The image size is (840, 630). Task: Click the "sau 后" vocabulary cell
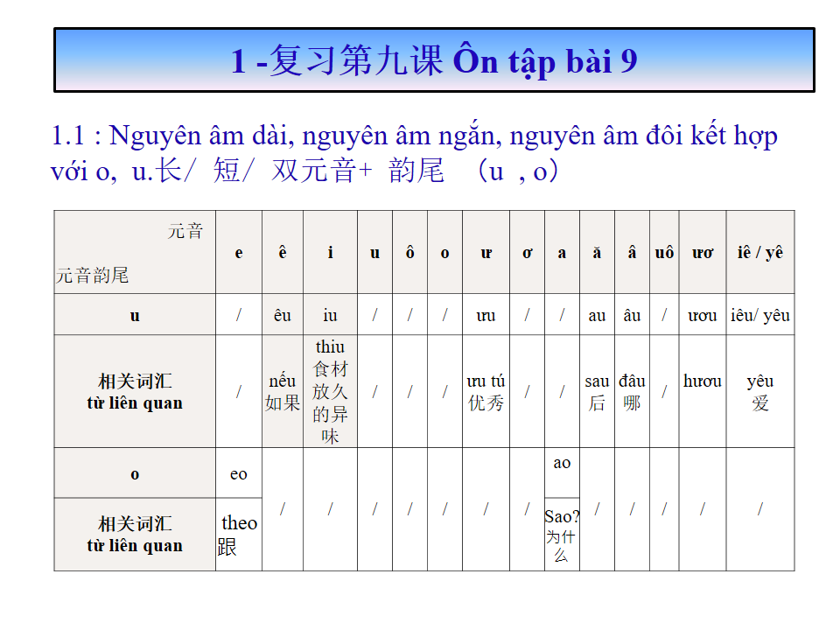[x=597, y=392]
